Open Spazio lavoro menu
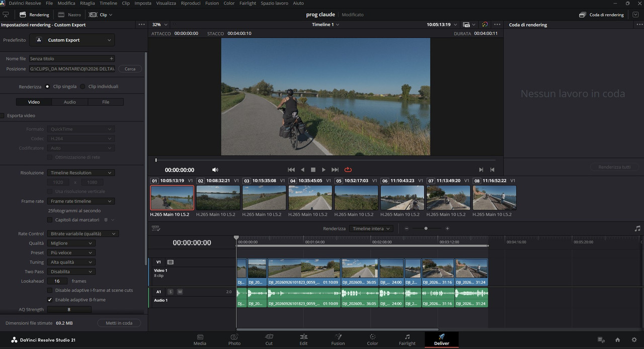Screen dimensions: 644x349 (274, 3)
